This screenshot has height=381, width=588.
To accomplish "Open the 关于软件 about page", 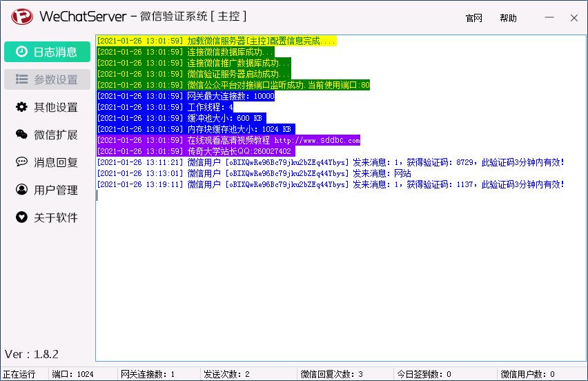I will (47, 217).
